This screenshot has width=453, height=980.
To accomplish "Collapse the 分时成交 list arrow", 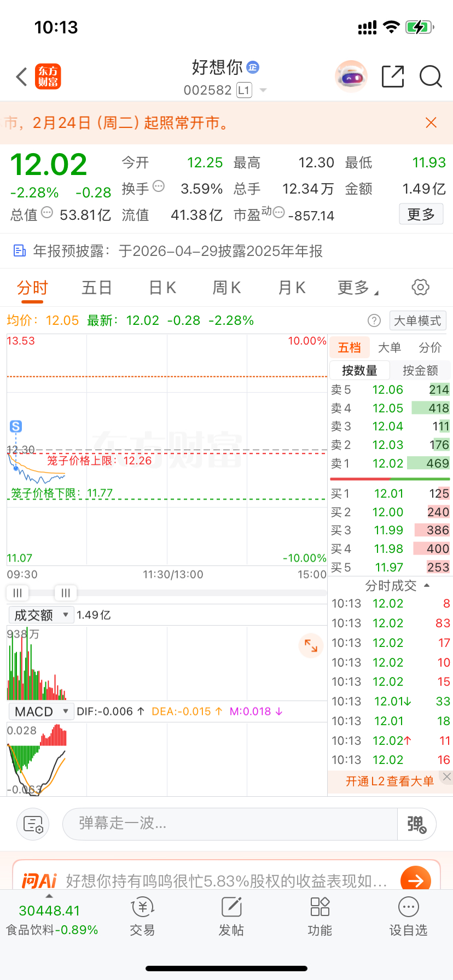I will [x=427, y=586].
